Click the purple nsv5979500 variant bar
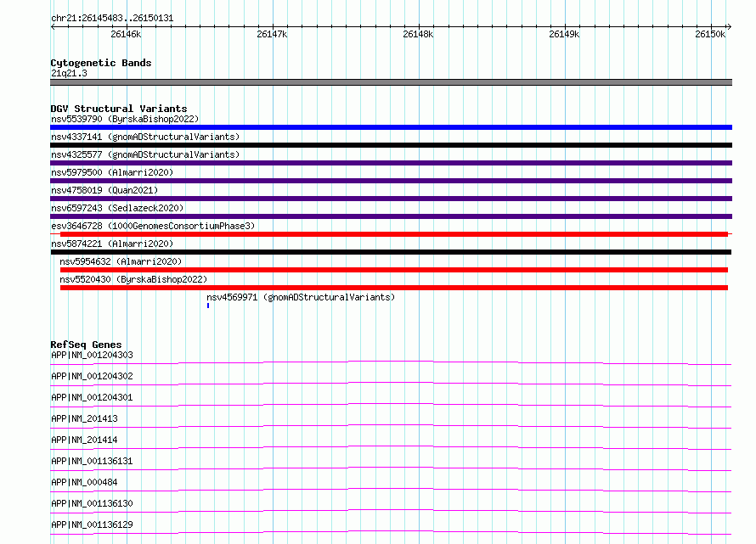The image size is (756, 544). coord(391,181)
